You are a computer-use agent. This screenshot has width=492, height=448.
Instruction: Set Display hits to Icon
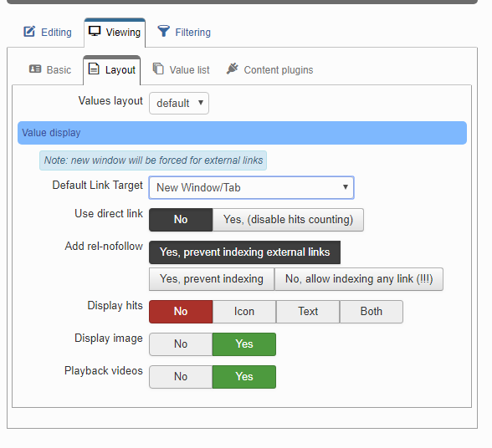pos(244,312)
